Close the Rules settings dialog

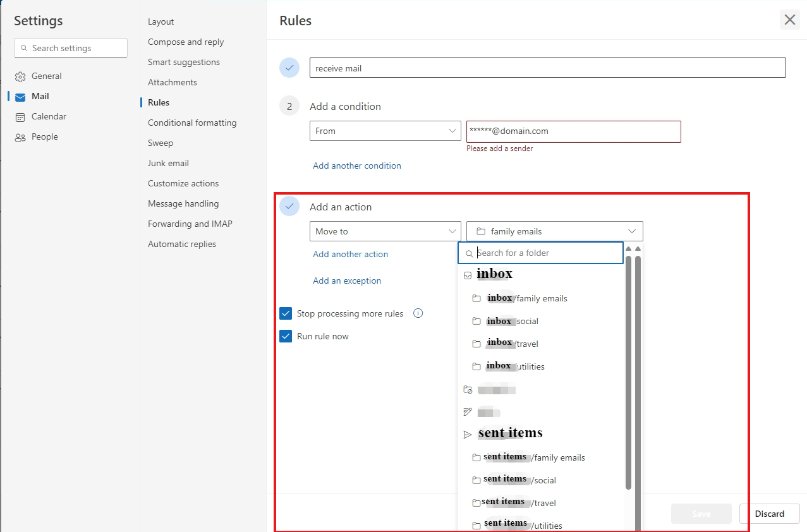click(790, 20)
